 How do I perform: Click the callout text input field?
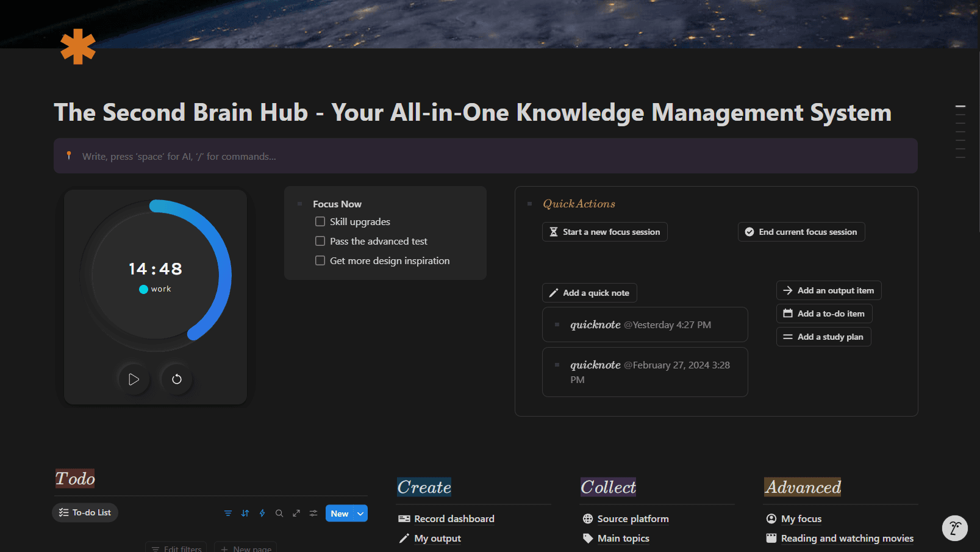(x=485, y=156)
